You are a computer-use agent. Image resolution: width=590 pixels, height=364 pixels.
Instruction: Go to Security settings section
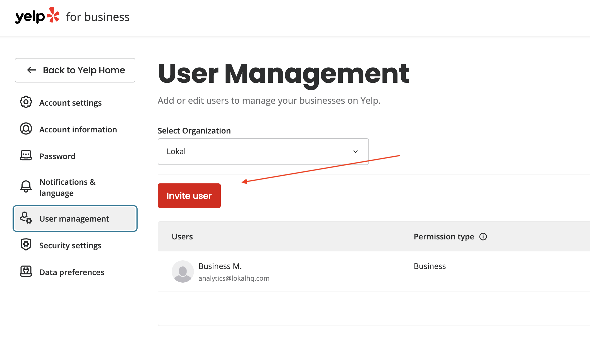70,246
